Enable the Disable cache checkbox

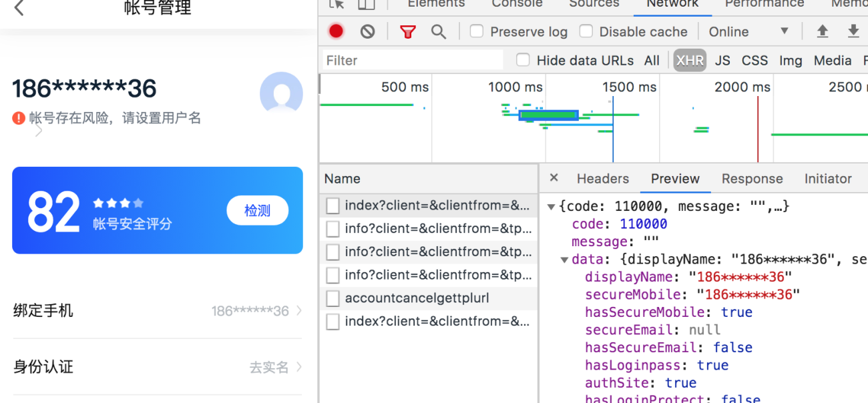click(586, 31)
